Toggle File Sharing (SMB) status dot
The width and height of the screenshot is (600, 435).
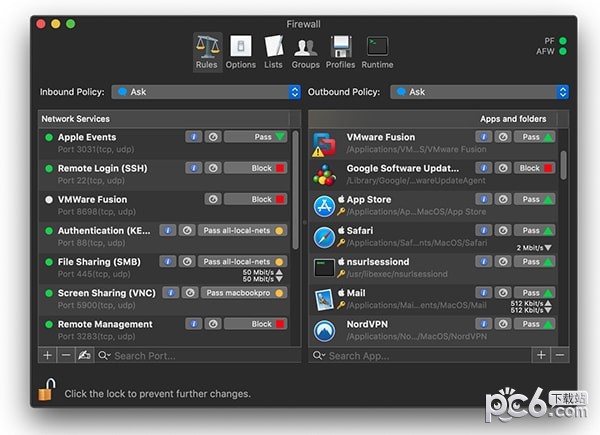tap(49, 262)
